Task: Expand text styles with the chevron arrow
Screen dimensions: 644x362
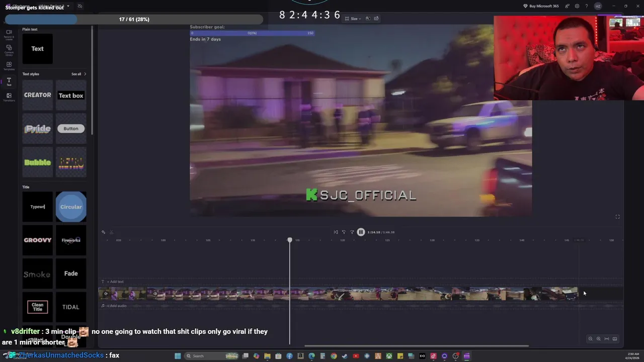Action: coord(85,74)
